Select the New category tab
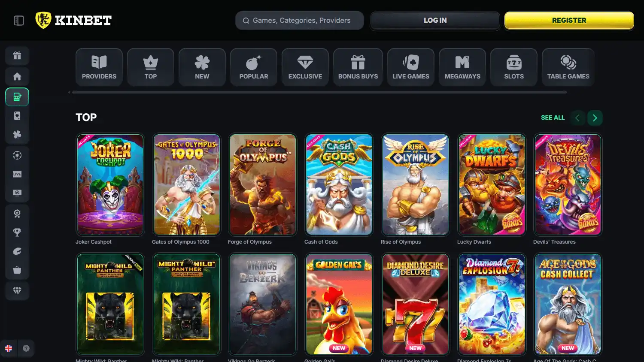 [x=202, y=67]
